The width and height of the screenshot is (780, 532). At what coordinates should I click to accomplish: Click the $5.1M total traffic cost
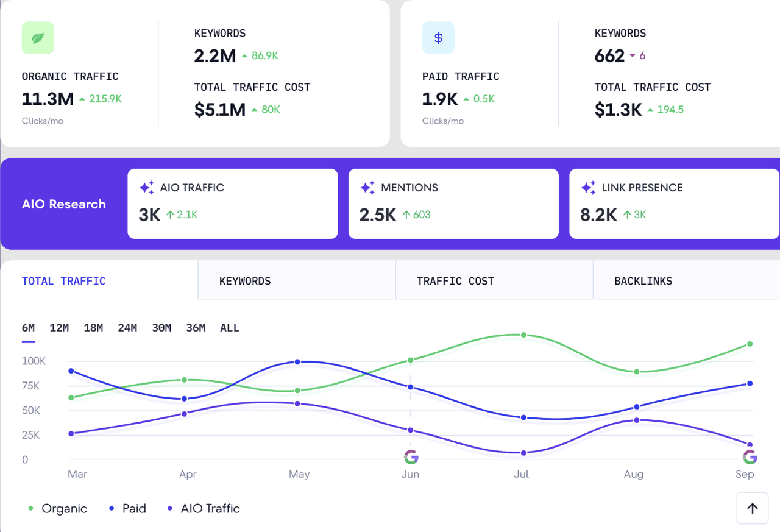coord(220,110)
